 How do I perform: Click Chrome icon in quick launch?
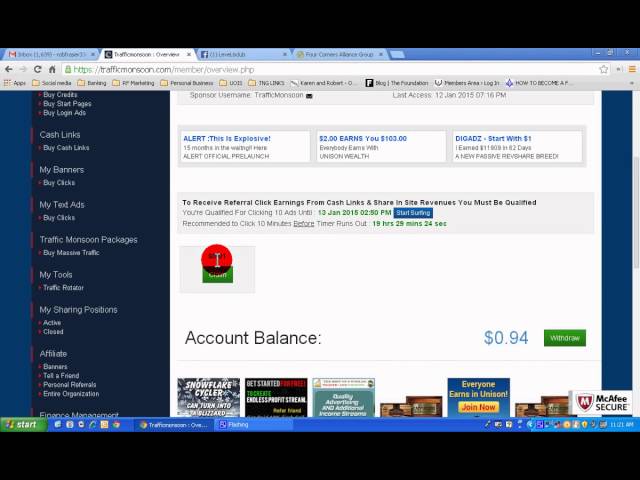pyautogui.click(x=116, y=425)
